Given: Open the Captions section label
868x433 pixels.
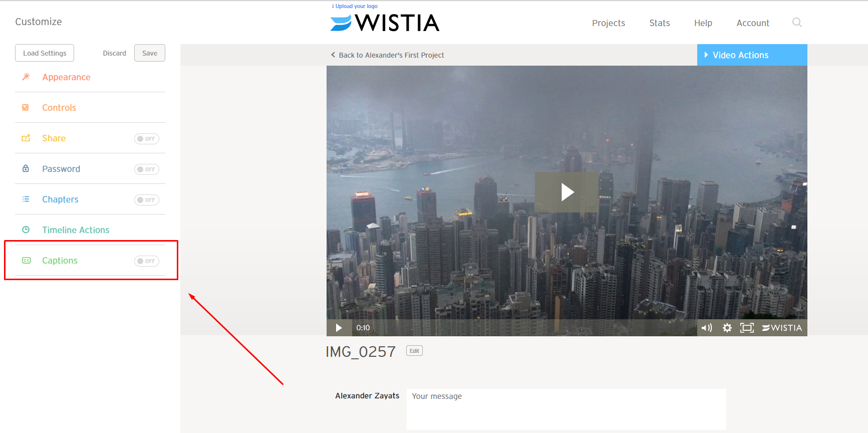Looking at the screenshot, I should pyautogui.click(x=60, y=261).
